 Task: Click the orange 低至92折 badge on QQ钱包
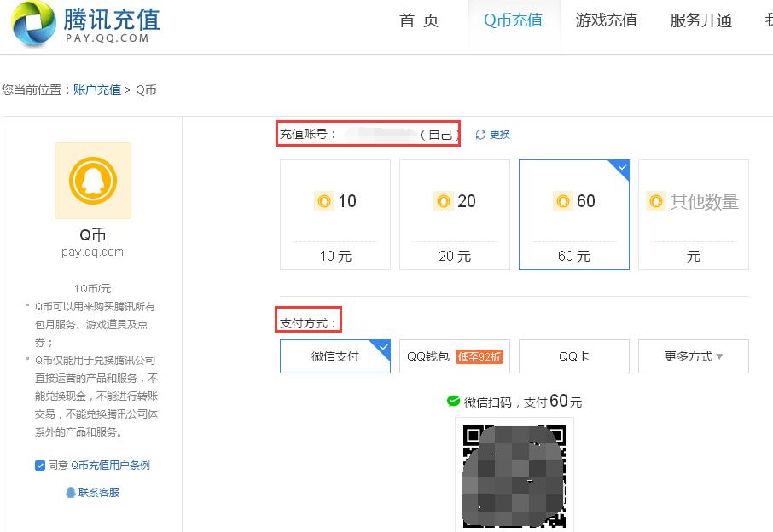click(x=480, y=358)
